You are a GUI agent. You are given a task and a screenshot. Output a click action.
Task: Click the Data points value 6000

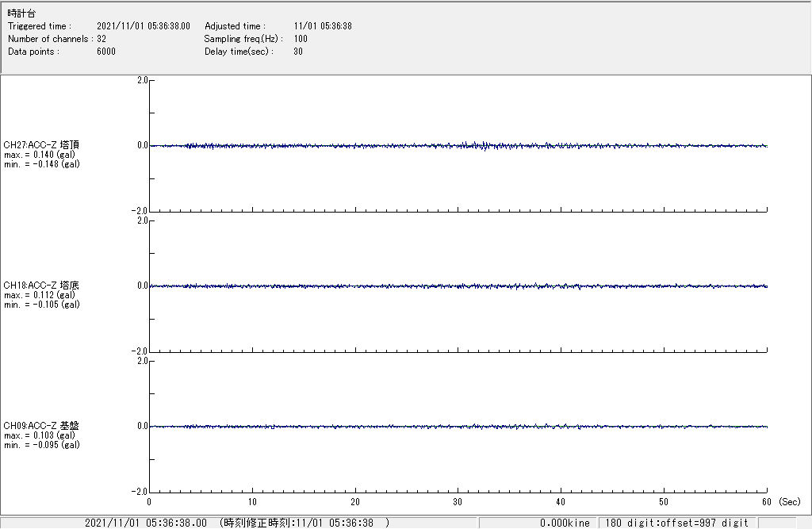106,52
